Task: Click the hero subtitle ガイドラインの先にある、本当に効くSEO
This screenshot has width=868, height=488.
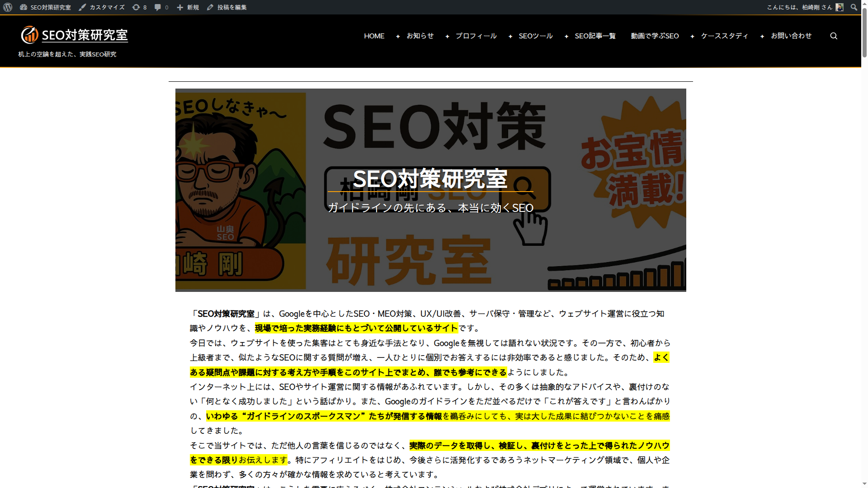Action: [x=430, y=208]
